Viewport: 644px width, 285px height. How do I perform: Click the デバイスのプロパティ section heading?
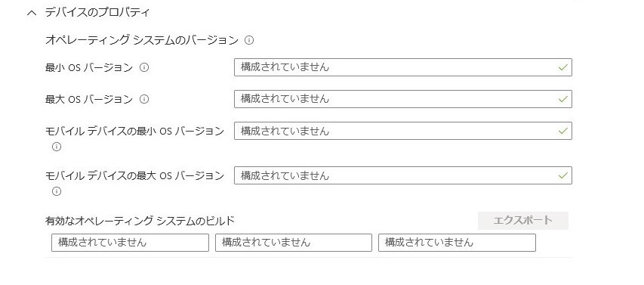[97, 13]
